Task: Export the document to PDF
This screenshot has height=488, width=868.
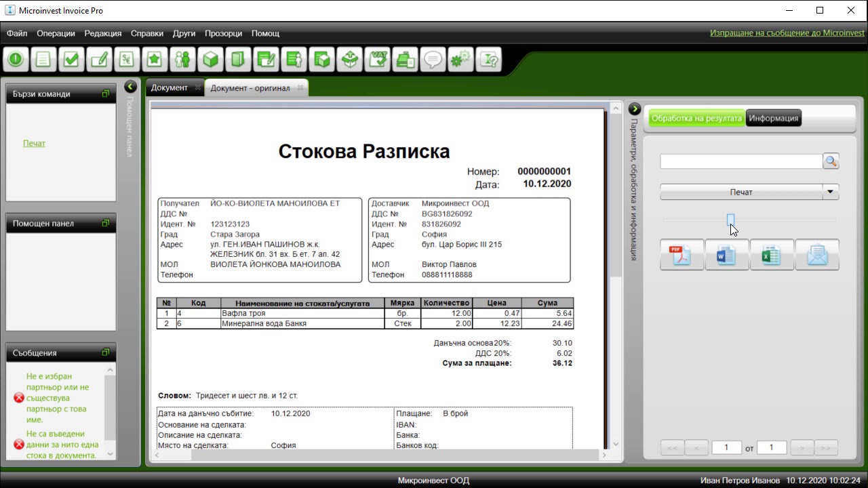Action: [682, 255]
